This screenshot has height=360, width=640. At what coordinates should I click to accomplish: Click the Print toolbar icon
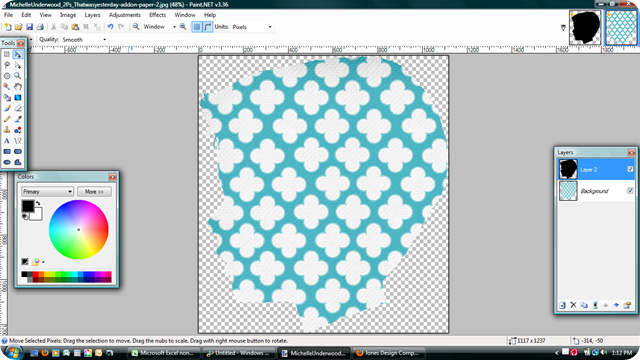click(x=40, y=27)
